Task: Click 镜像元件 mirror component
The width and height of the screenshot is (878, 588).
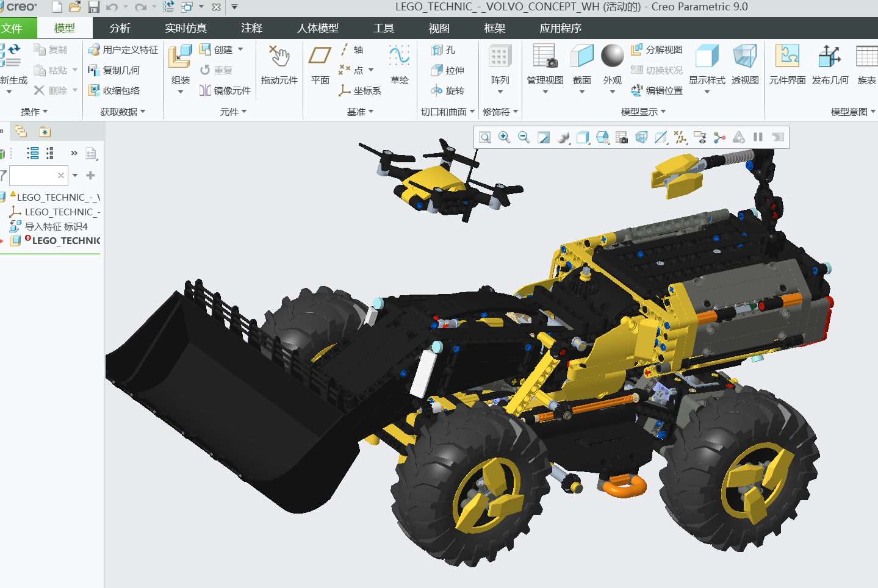Action: (225, 90)
